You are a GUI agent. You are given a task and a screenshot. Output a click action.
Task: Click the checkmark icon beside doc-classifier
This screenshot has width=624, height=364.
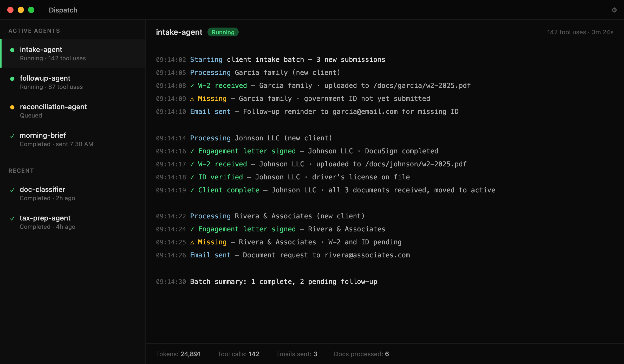(x=12, y=190)
